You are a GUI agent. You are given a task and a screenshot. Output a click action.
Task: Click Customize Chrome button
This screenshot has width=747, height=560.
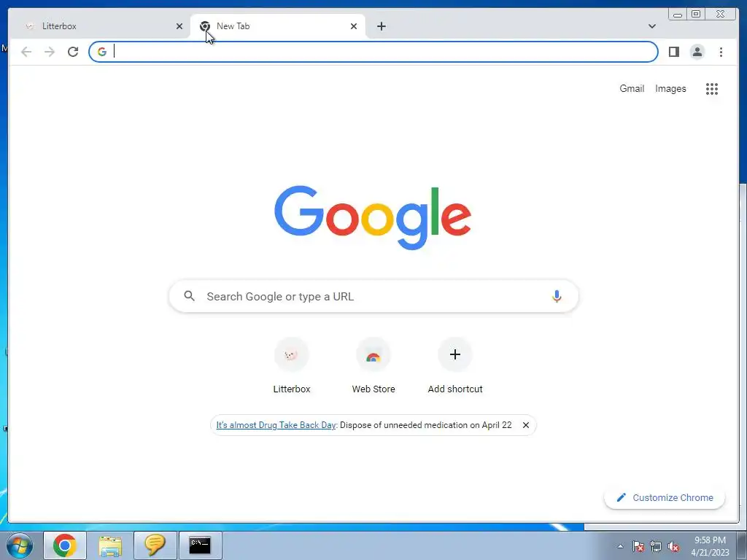[665, 497]
